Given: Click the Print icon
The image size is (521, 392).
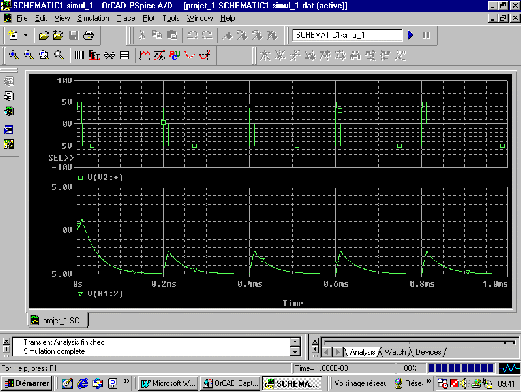Looking at the screenshot, I should click(x=89, y=35).
